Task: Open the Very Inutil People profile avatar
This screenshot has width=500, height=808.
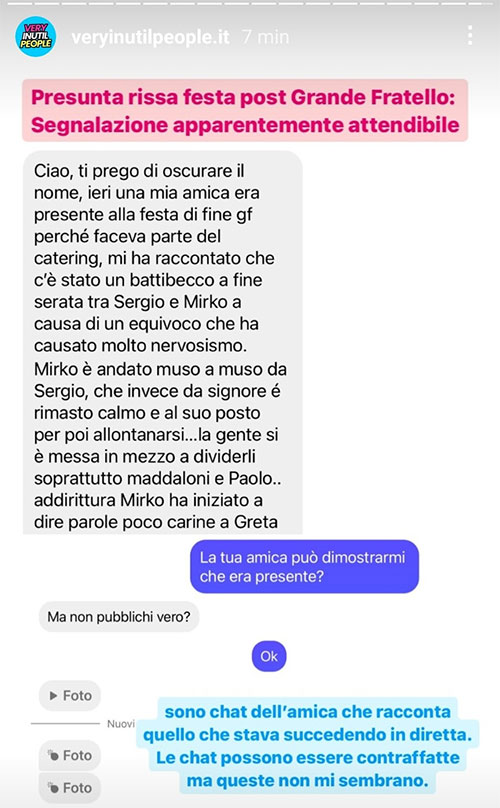Action: (x=36, y=37)
